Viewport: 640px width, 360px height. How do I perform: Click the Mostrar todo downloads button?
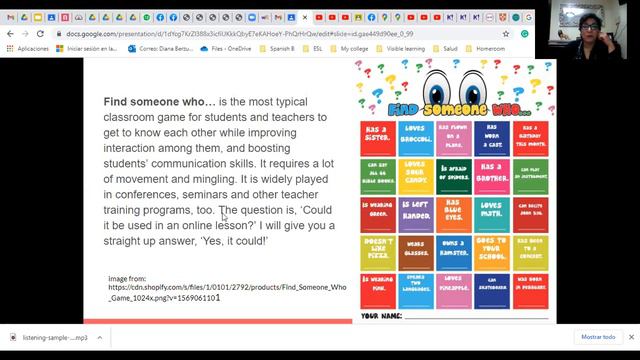[598, 337]
